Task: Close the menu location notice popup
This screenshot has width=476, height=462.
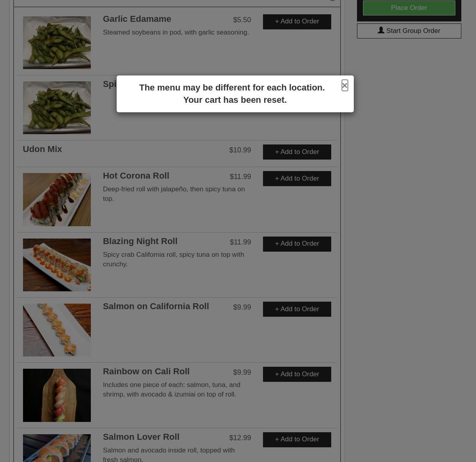Action: point(345,85)
